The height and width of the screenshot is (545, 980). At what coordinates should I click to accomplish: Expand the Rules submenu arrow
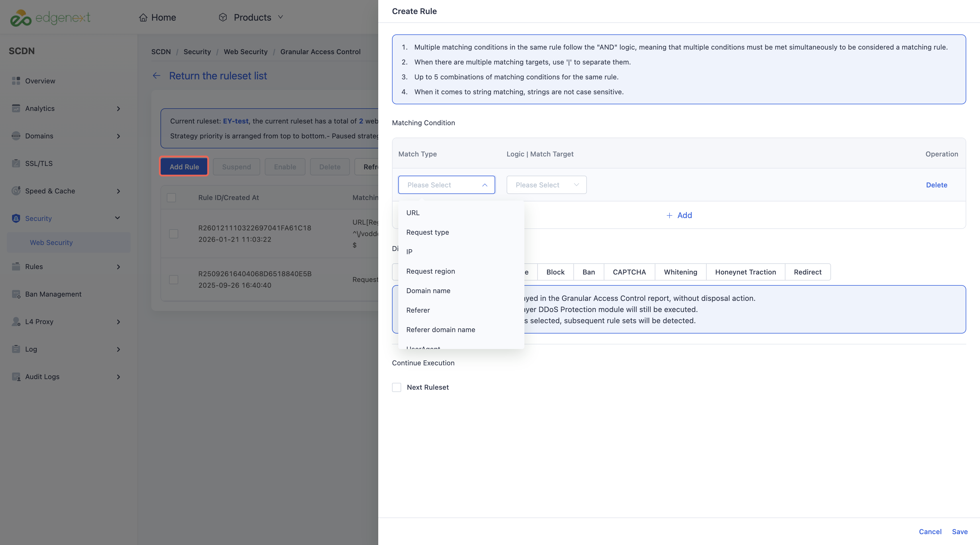pyautogui.click(x=118, y=267)
